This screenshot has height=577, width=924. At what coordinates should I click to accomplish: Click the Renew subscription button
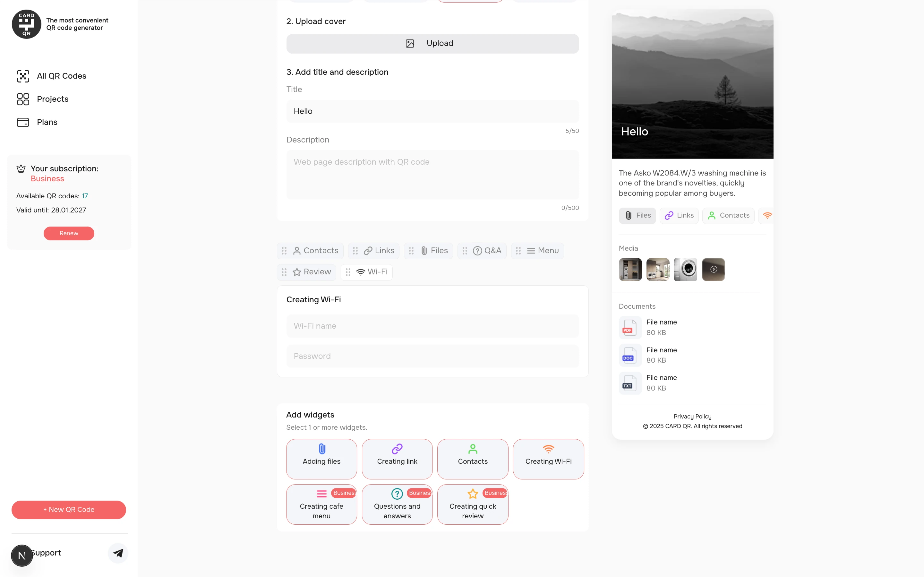(69, 233)
